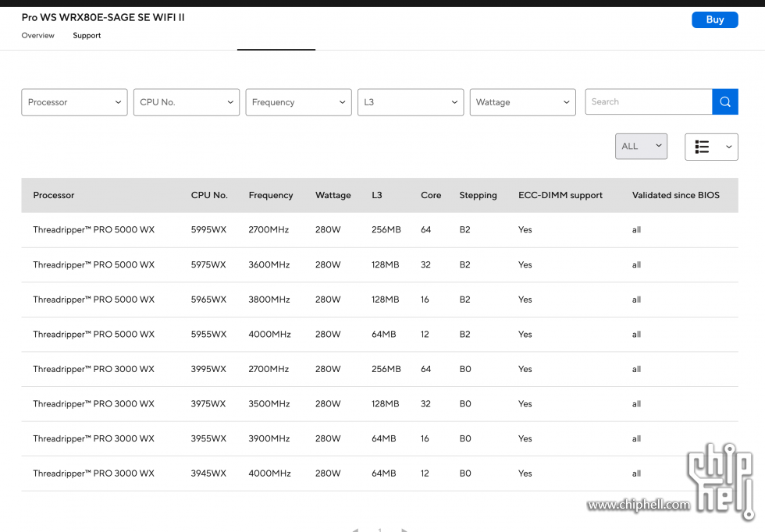The width and height of the screenshot is (765, 532).
Task: Click the L3 column header
Action: tap(377, 195)
